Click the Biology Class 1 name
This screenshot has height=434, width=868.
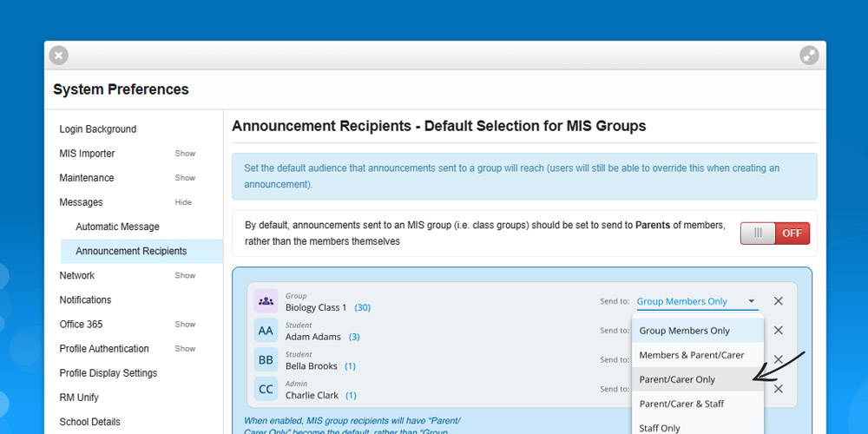(316, 307)
